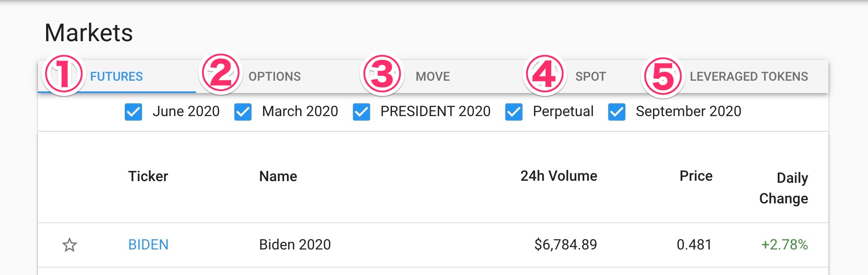The width and height of the screenshot is (868, 275).
Task: Go to the Spot tab
Action: [590, 77]
